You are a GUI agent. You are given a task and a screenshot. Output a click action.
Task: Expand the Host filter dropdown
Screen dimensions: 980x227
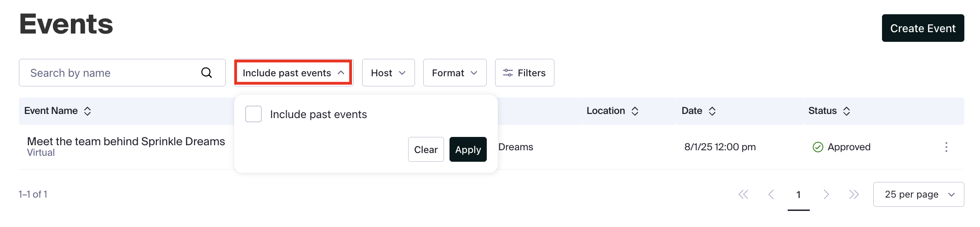pos(388,73)
